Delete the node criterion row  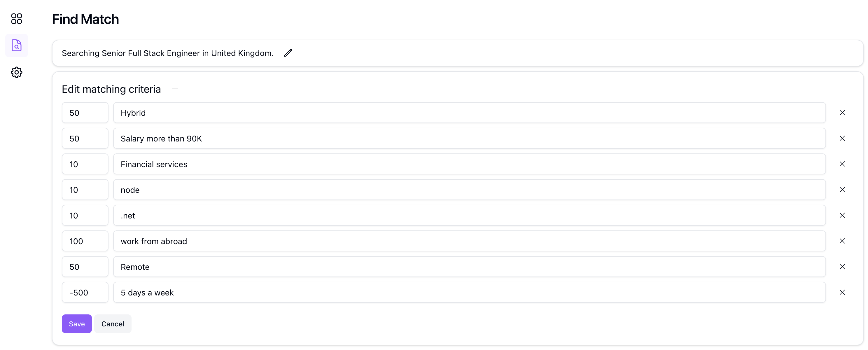point(842,190)
